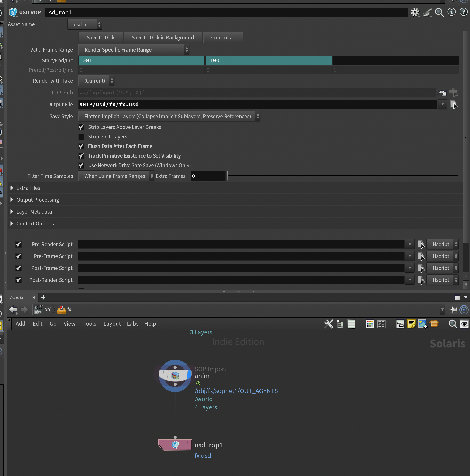
Task: Open parameter help question mark icon
Action: (x=464, y=12)
